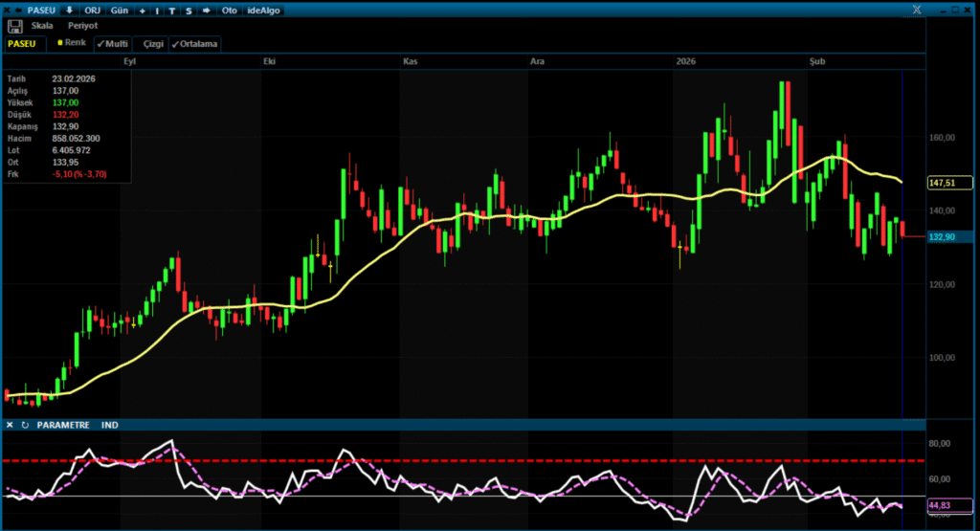
Task: Open the Skala menu
Action: click(42, 26)
